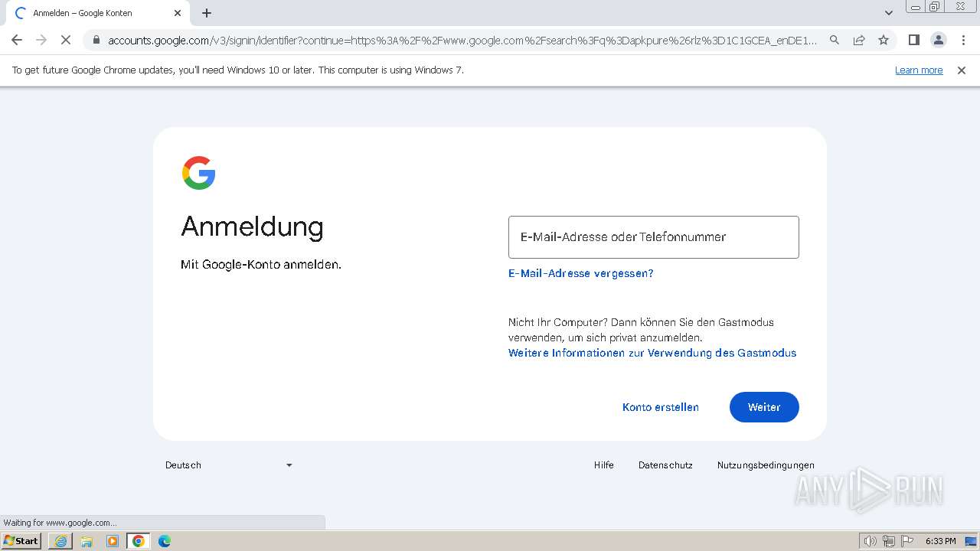This screenshot has width=980, height=551.
Task: Open the Windows Start menu
Action: tap(21, 541)
